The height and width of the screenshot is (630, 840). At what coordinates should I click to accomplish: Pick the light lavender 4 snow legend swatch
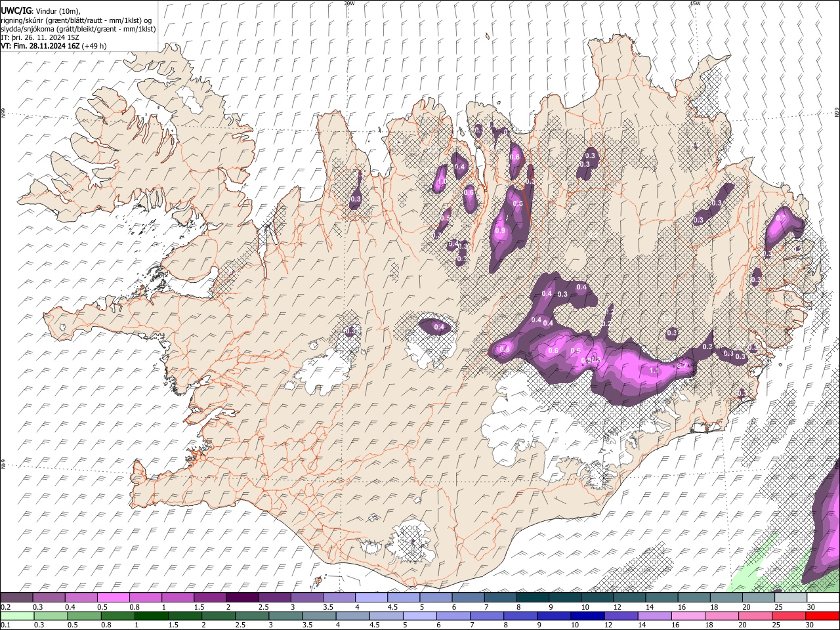371,598
